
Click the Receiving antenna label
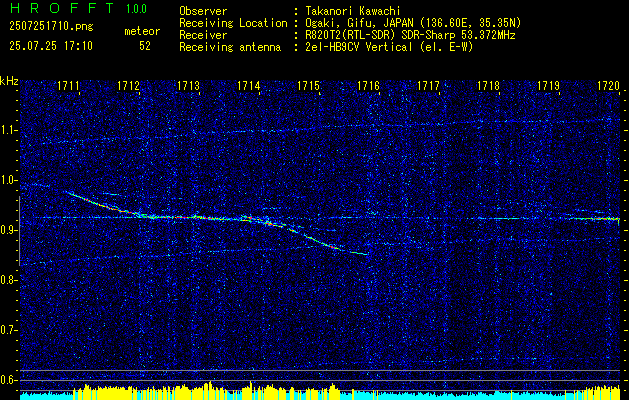[x=230, y=47]
